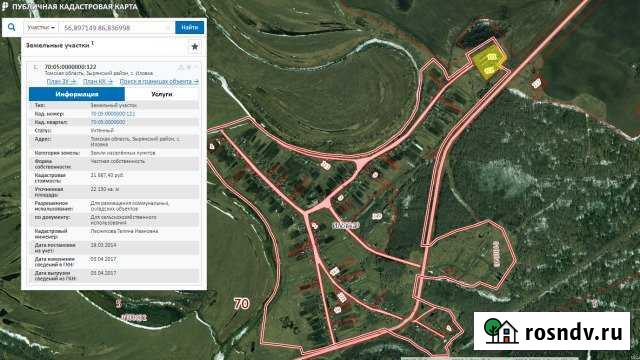
Task: Open the Участки search type dropdown
Action: tap(41, 27)
